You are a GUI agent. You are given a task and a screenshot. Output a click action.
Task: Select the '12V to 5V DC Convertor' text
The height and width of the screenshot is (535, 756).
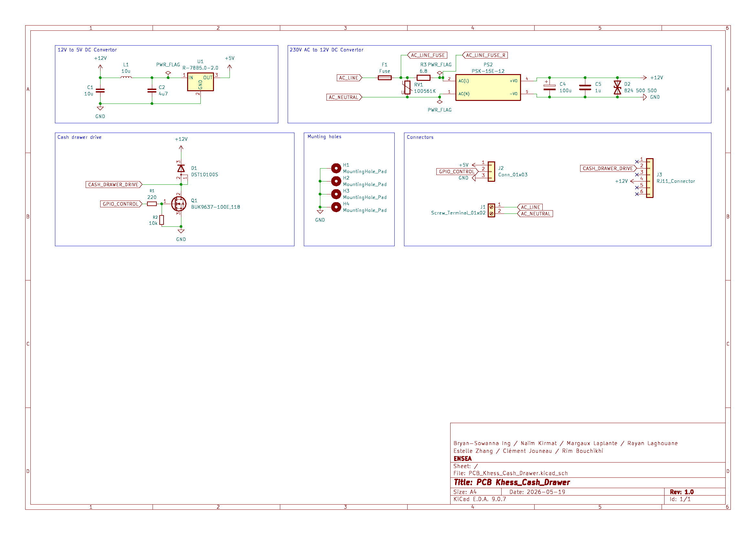pos(87,50)
